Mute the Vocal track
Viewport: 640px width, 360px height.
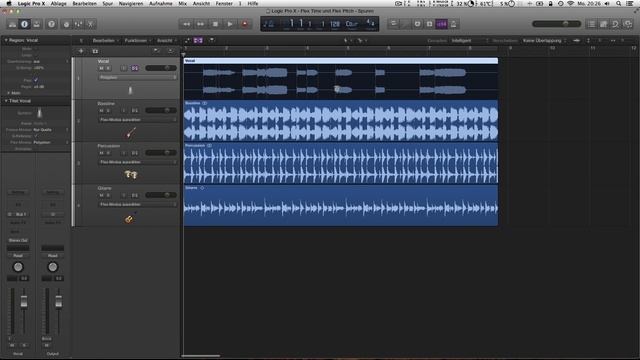101,68
